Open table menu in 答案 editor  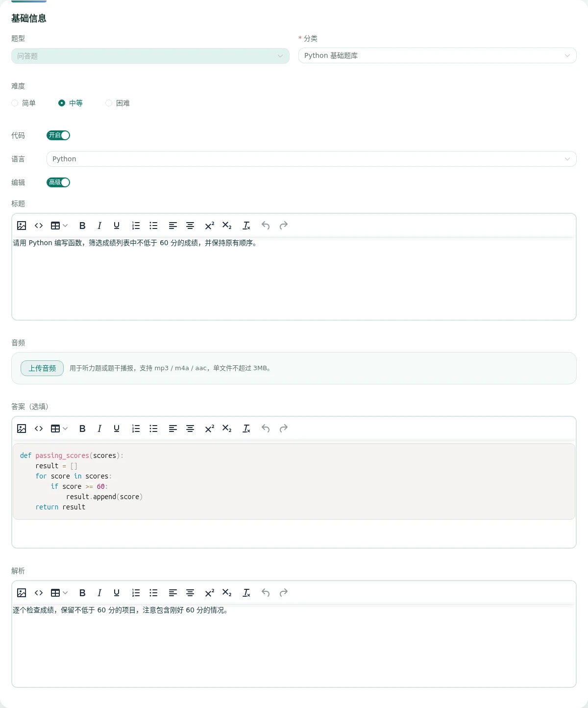coord(59,429)
